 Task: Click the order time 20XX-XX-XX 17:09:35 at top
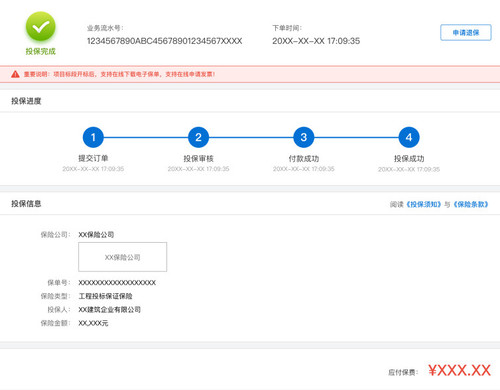coord(316,41)
